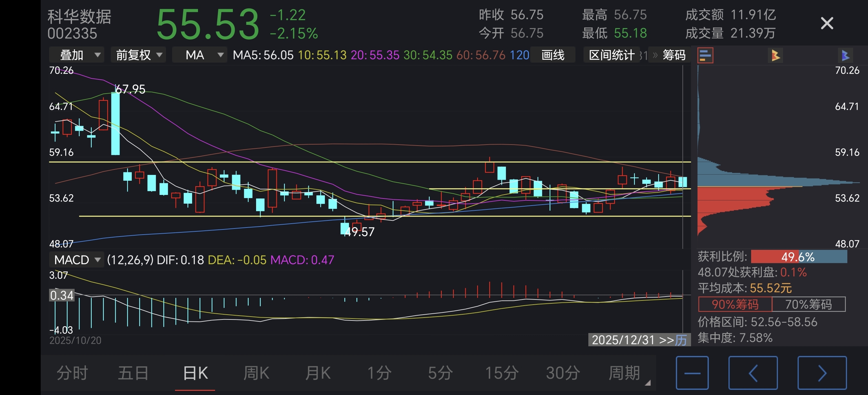Select the chip distribution bar-chart icon
The height and width of the screenshot is (395, 868).
(705, 55)
